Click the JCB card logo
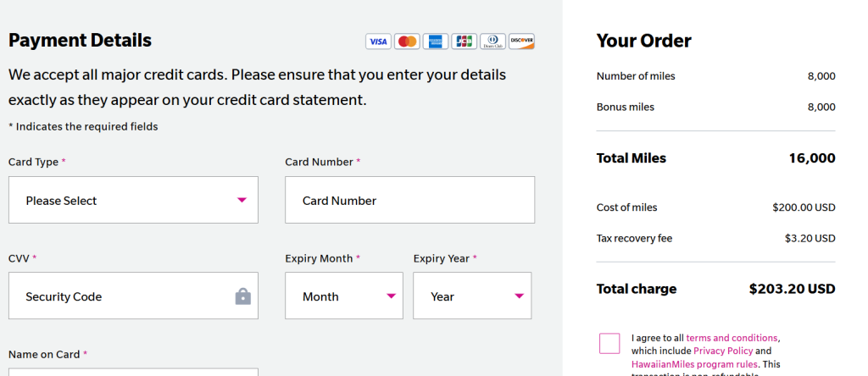Image resolution: width=868 pixels, height=376 pixels. (464, 41)
